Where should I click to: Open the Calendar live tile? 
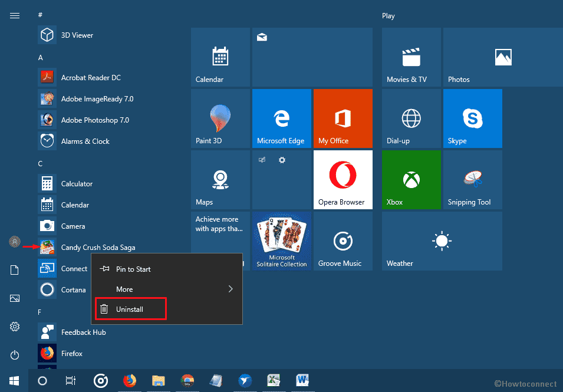(x=220, y=57)
